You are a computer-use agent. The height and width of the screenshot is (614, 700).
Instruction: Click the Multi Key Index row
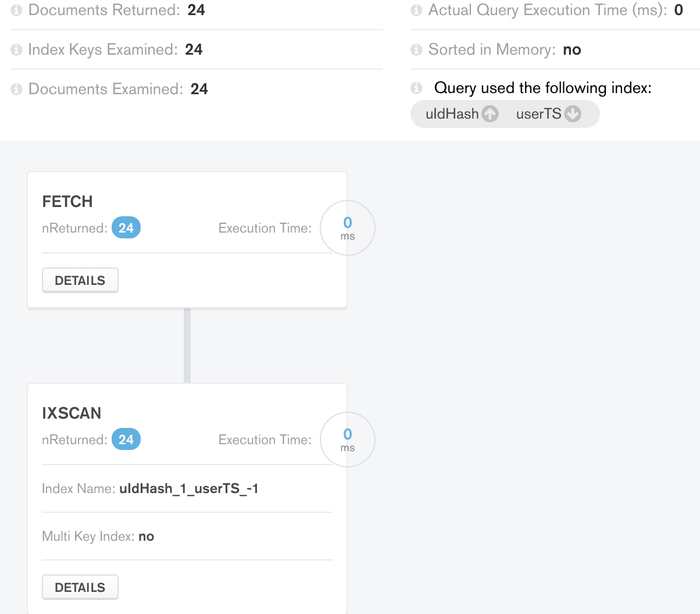pos(98,536)
